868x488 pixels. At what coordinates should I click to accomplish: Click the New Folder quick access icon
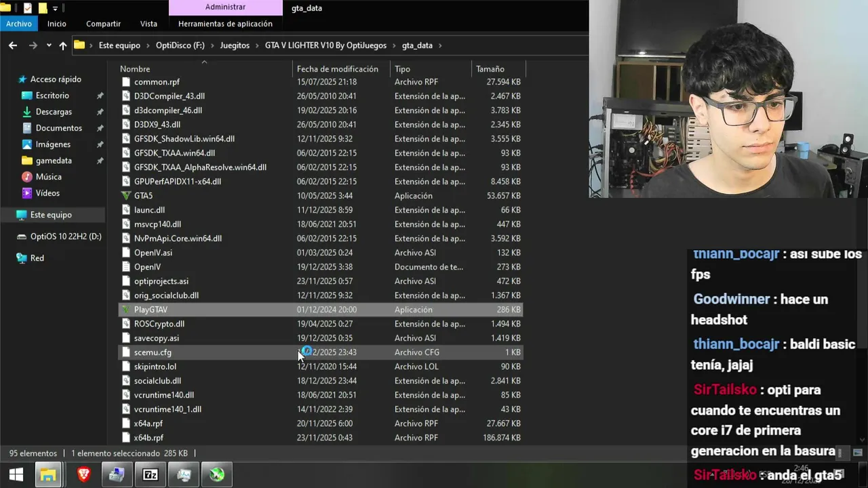tap(42, 8)
